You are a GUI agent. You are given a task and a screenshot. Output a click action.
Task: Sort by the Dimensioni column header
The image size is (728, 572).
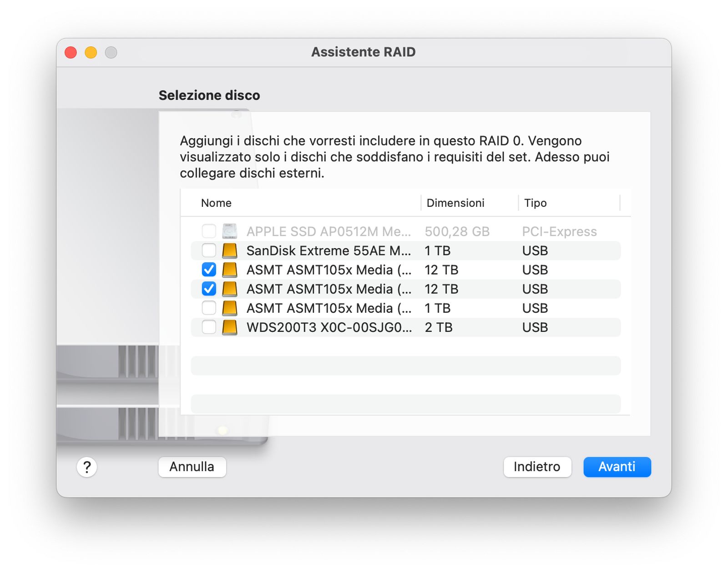pos(455,203)
